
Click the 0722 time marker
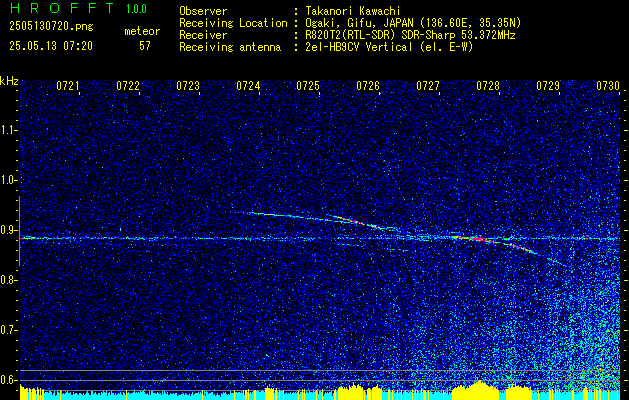point(128,86)
